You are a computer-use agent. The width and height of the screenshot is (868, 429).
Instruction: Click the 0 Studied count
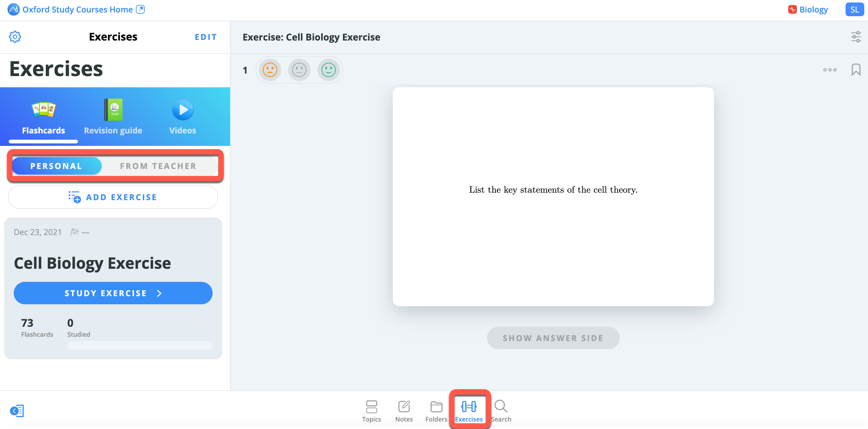(x=79, y=328)
